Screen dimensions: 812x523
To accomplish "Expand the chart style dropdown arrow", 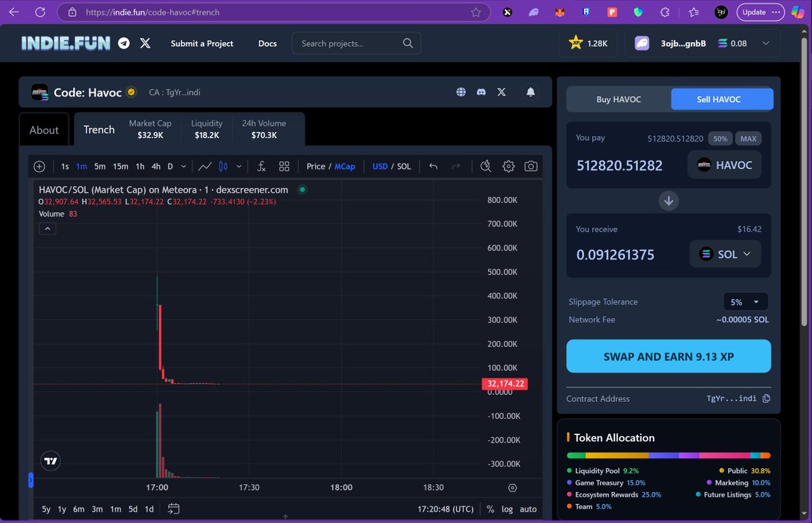I will click(239, 166).
